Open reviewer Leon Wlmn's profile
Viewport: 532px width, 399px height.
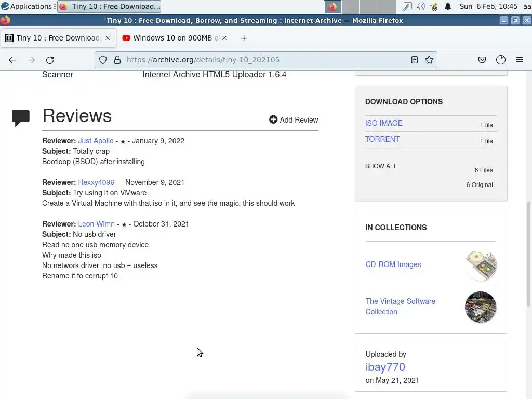coord(96,224)
